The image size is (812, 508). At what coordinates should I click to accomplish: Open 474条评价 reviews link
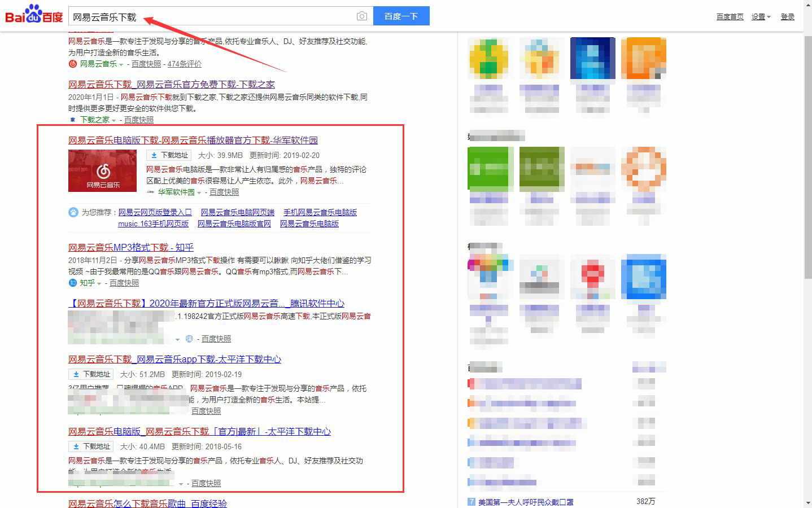pos(185,64)
